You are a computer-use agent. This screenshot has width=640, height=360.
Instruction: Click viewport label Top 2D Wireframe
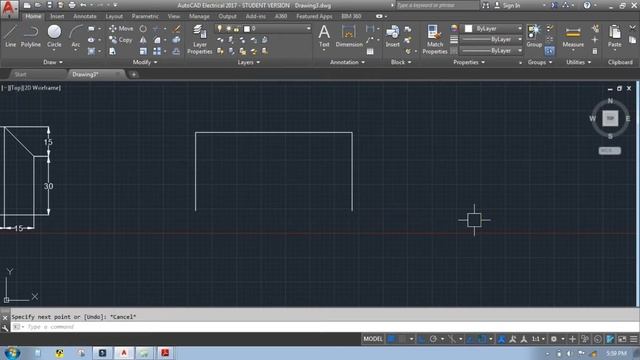31,88
